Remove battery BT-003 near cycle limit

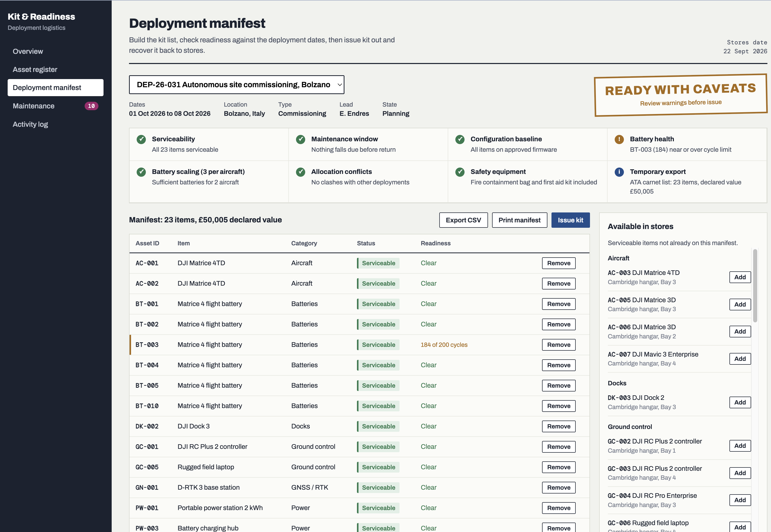(558, 345)
